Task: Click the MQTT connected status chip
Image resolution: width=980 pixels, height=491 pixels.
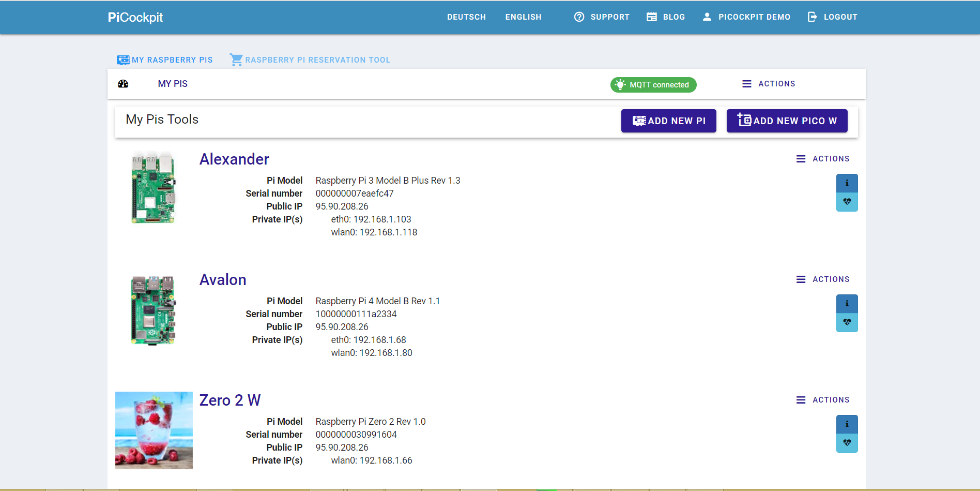Action: [653, 85]
